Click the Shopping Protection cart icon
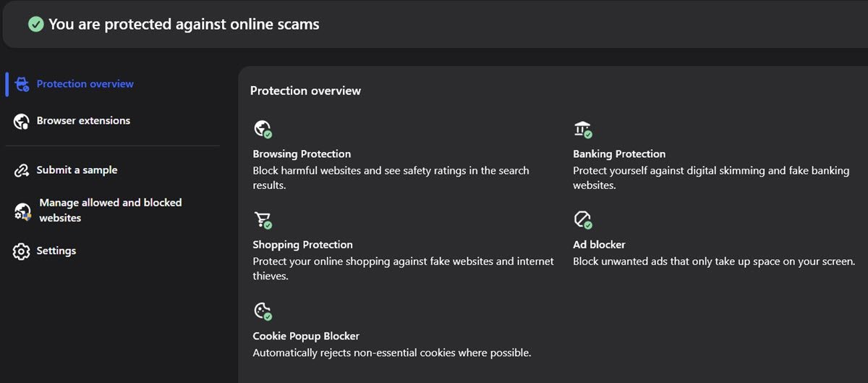Image resolution: width=868 pixels, height=383 pixels. (x=262, y=219)
